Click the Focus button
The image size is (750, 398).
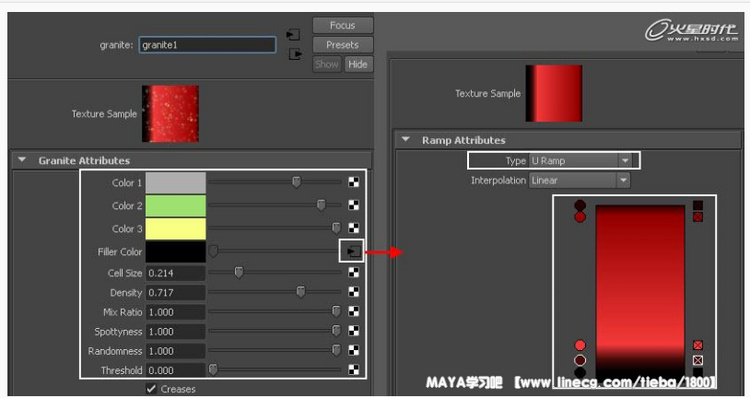click(x=342, y=25)
